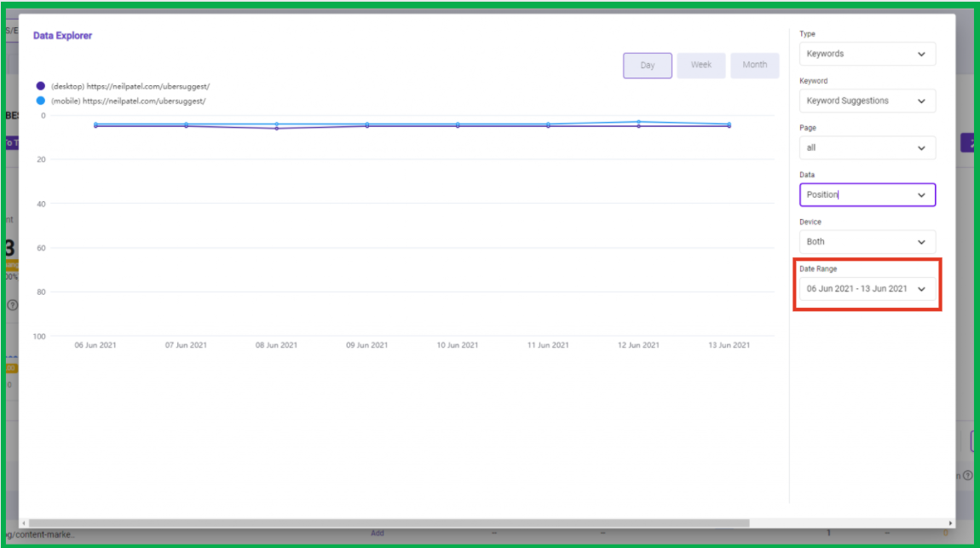Open the Data dropdown showing Position
The height and width of the screenshot is (548, 980).
point(867,195)
